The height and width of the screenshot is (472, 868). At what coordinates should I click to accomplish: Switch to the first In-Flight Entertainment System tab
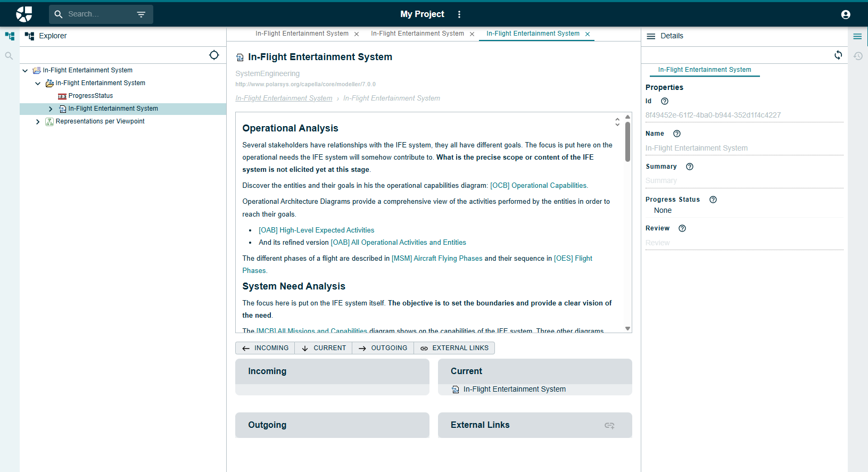302,34
